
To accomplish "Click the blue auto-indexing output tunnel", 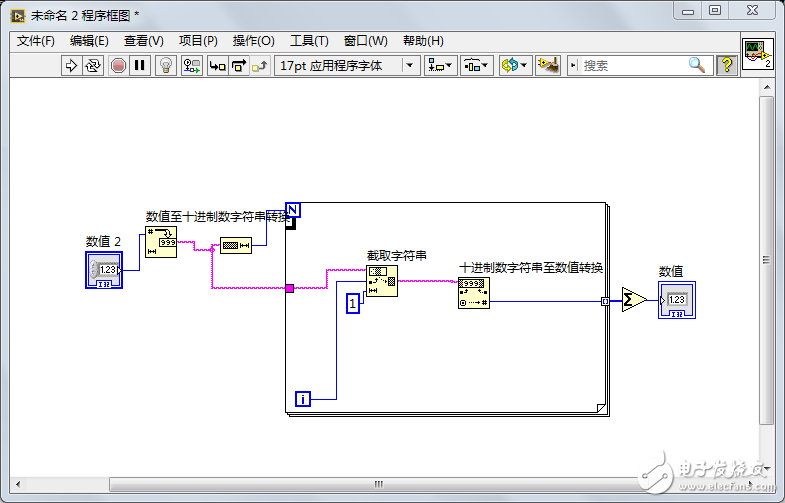I will (x=605, y=301).
